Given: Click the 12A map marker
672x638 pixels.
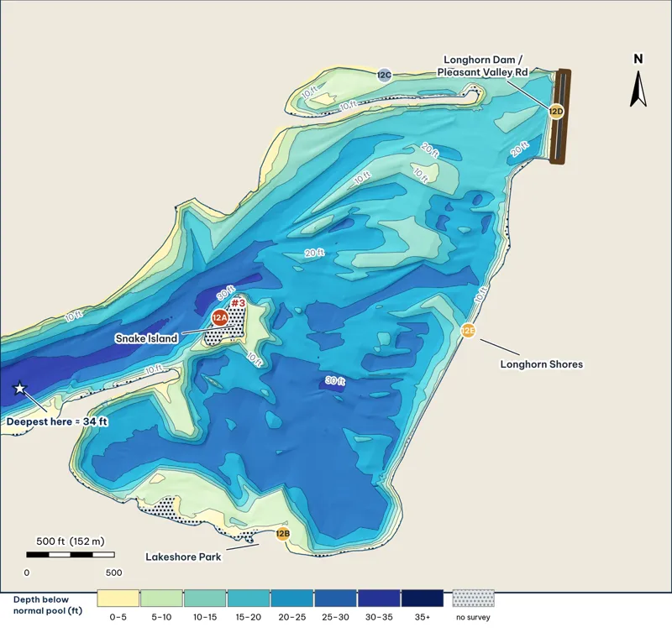Looking at the screenshot, I should coord(219,317).
